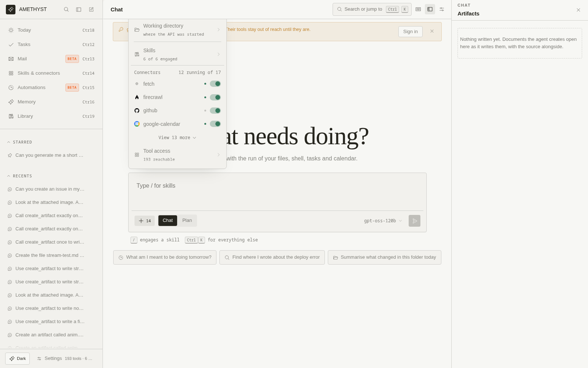Focus the 'Type / for skills' message box
The image size is (588, 368).
click(x=277, y=192)
